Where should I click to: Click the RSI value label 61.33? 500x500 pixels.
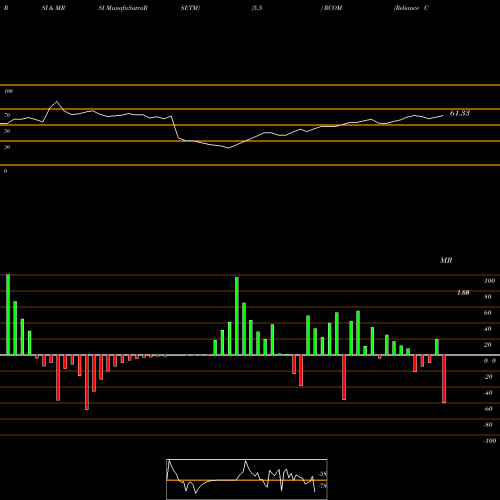tap(460, 113)
